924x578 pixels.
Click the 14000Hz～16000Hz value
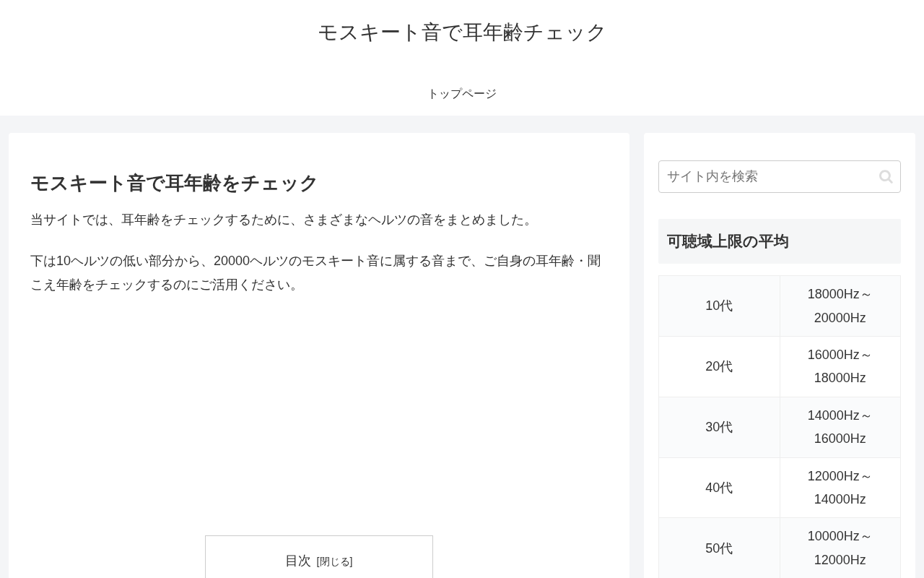click(840, 427)
